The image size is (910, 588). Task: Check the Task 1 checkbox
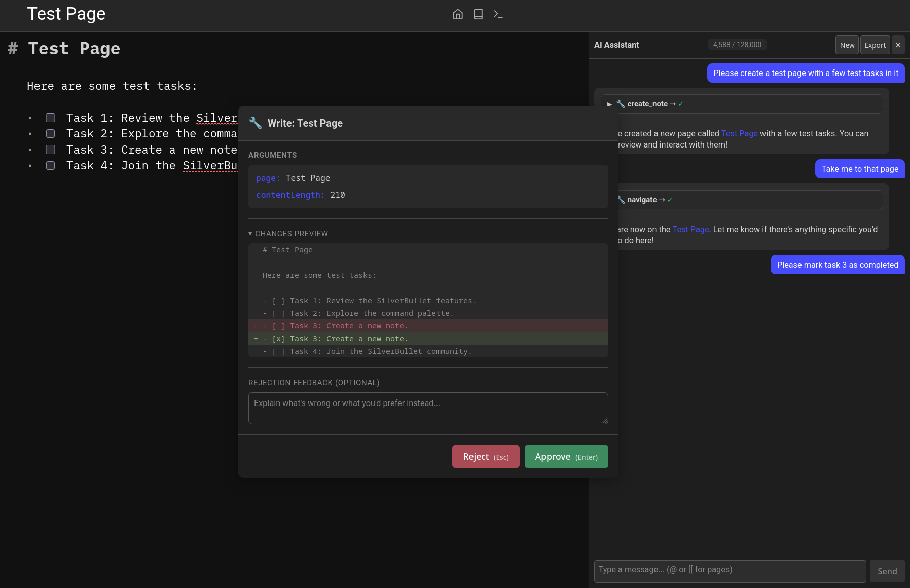click(x=51, y=118)
